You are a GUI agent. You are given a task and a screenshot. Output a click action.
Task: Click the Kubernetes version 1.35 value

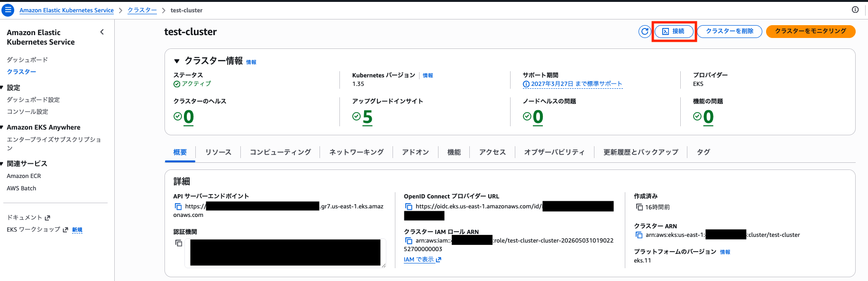(358, 84)
